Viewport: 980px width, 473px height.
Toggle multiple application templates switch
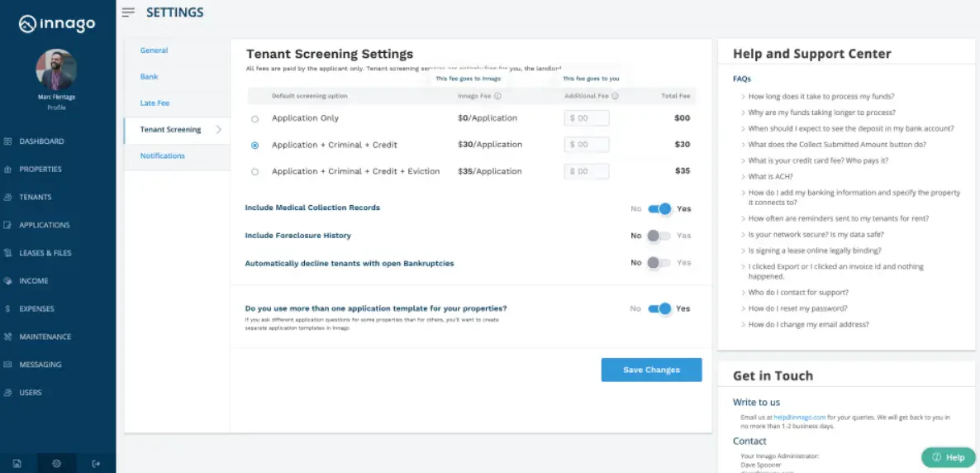coord(660,308)
